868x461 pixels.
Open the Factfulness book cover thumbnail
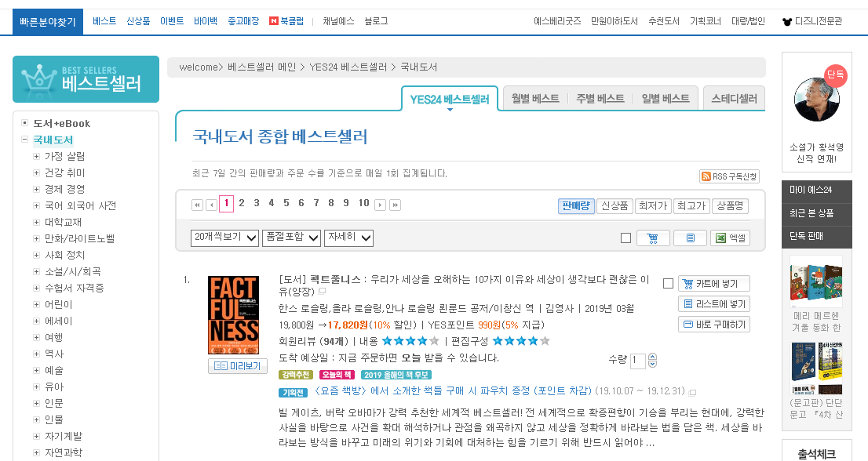point(233,315)
